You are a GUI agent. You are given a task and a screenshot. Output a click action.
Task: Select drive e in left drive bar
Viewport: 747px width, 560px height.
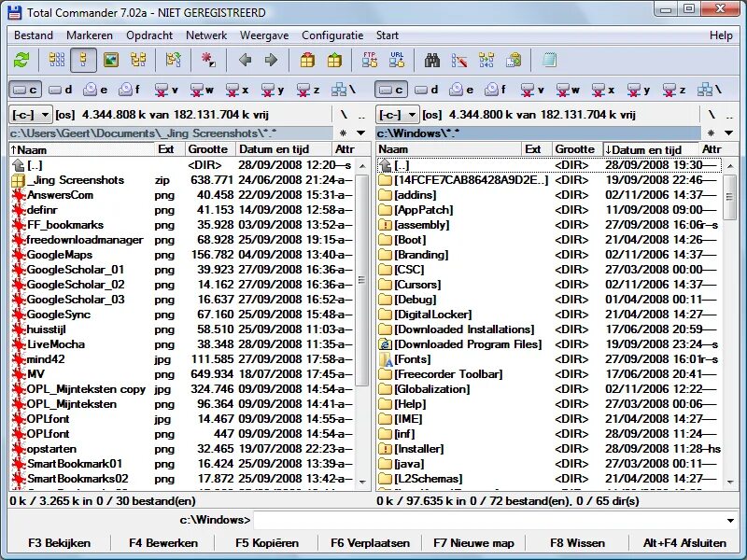pos(95,89)
